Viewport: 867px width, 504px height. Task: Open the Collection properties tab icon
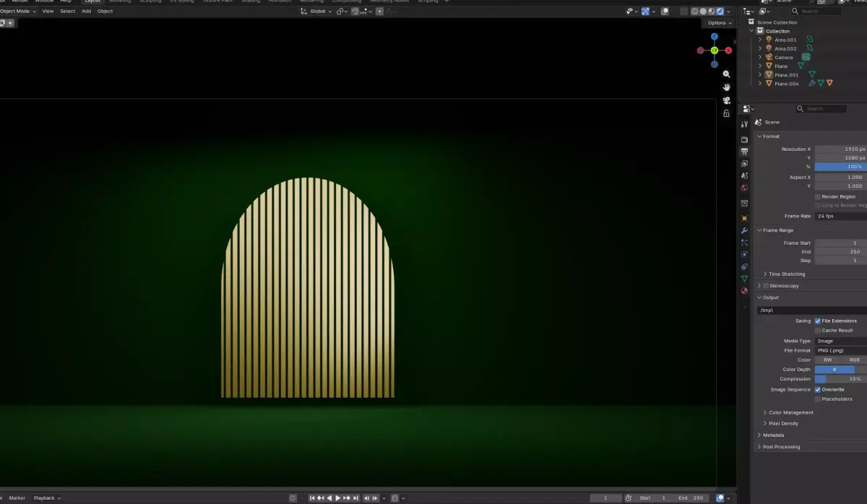tap(744, 203)
